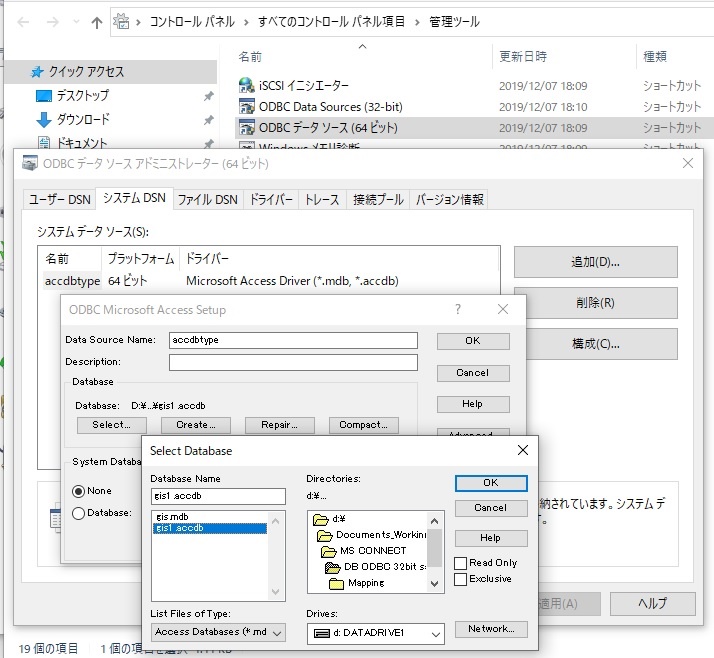Click the Explorer forward arrow
The height and width of the screenshot is (658, 714).
pos(53,22)
